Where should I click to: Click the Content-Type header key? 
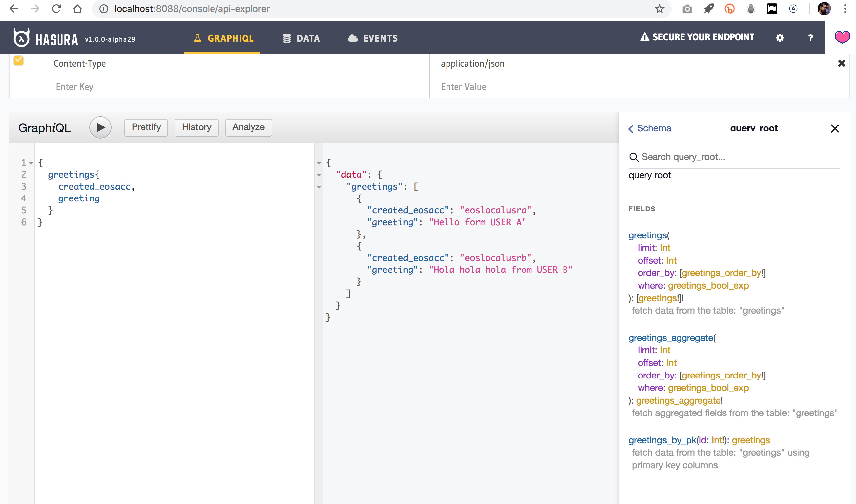pos(80,64)
